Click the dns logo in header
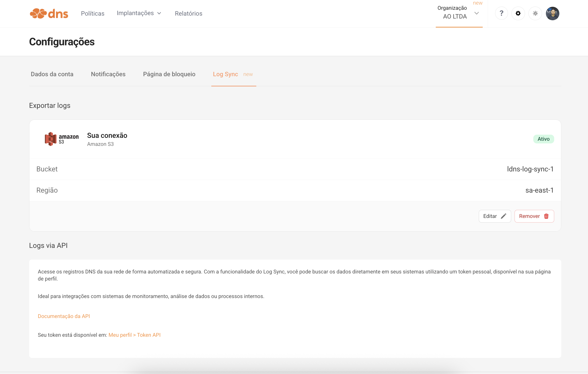 (x=49, y=13)
